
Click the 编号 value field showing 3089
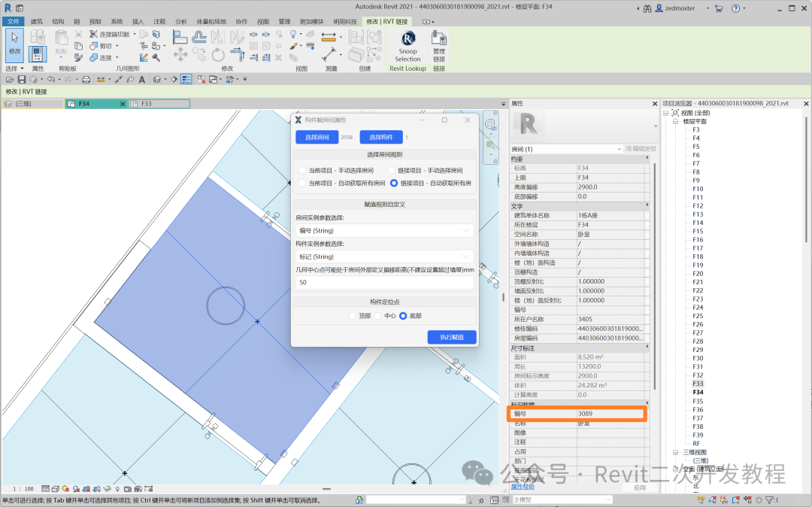tap(610, 414)
